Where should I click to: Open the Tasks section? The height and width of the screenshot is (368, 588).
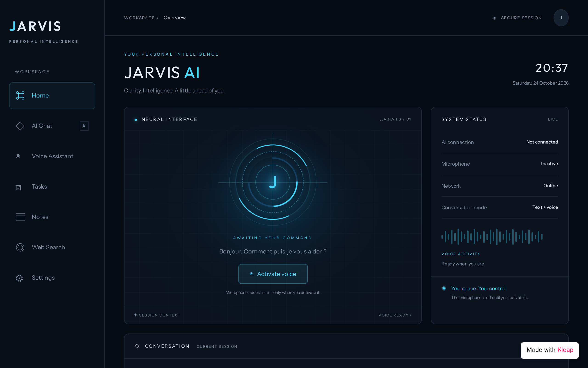coord(52,187)
